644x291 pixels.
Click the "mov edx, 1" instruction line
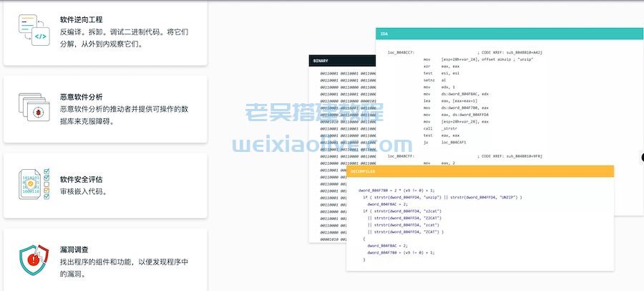(439, 87)
